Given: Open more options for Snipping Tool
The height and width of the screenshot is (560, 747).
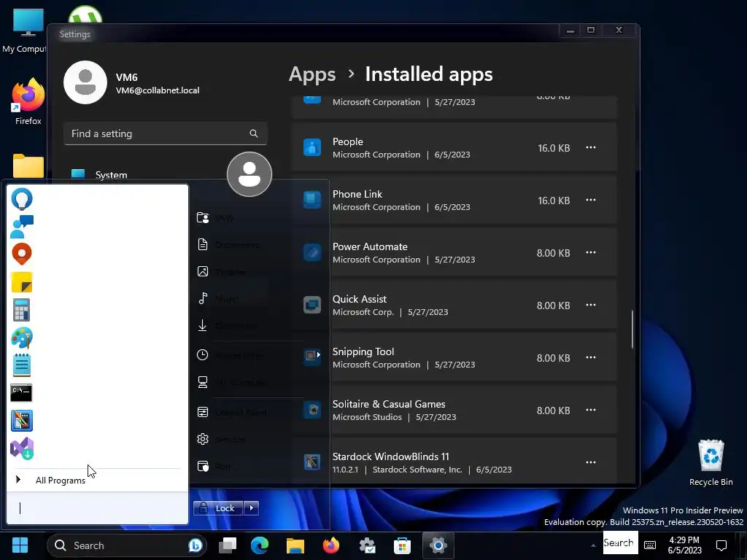Looking at the screenshot, I should pos(591,357).
